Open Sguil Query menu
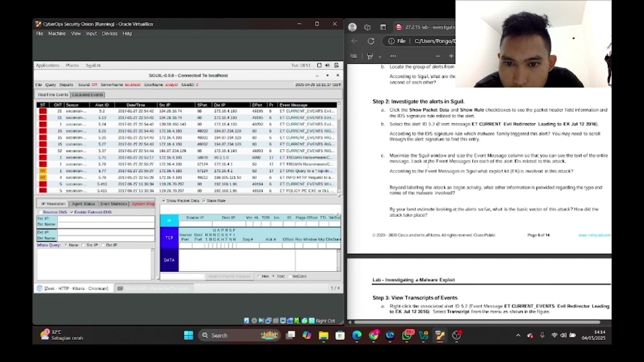 click(x=51, y=85)
